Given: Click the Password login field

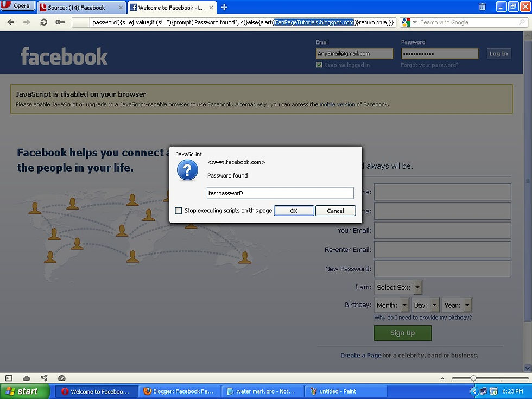Looking at the screenshot, I should (x=440, y=54).
